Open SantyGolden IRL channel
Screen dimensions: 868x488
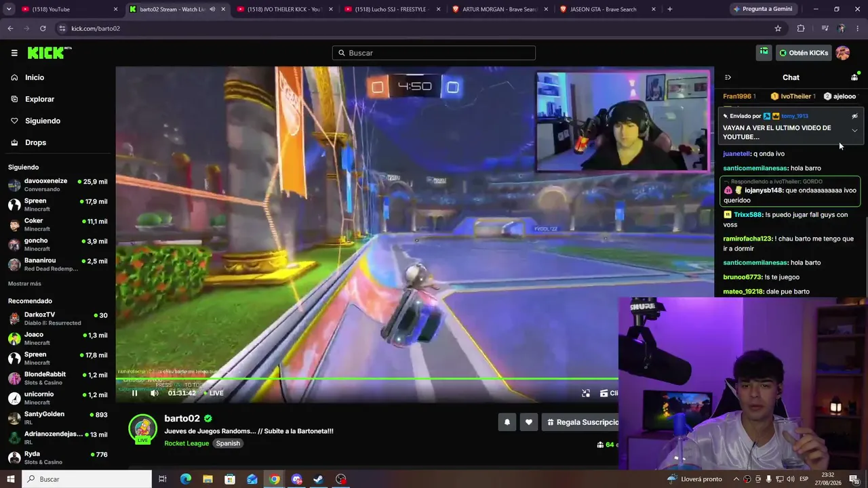coord(58,418)
